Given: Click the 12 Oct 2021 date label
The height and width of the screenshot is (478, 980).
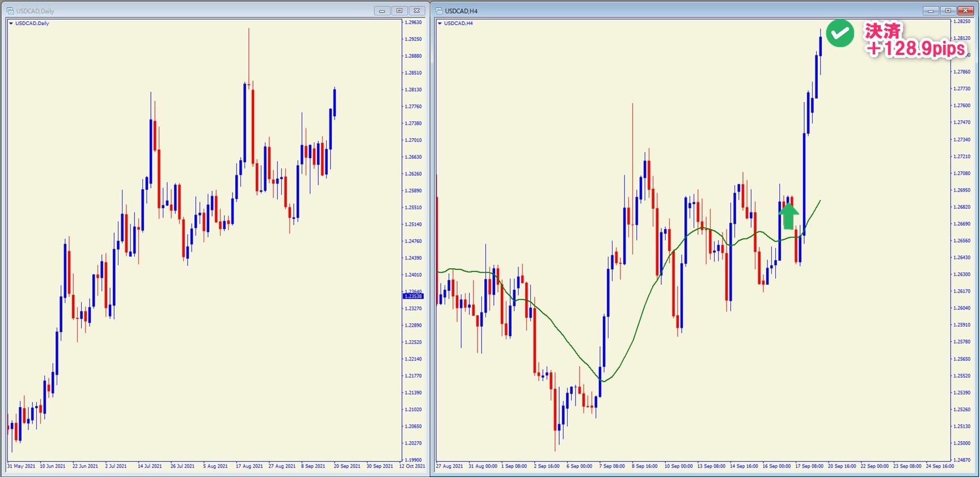Looking at the screenshot, I should click(412, 466).
